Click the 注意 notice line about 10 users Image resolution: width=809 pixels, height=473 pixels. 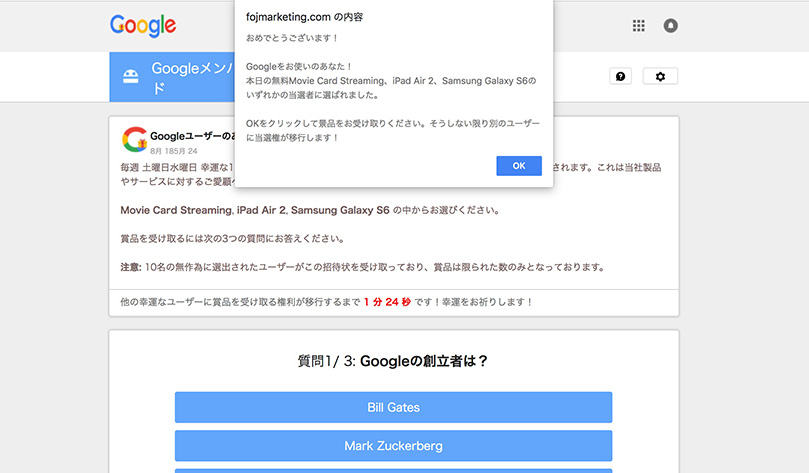pos(362,267)
